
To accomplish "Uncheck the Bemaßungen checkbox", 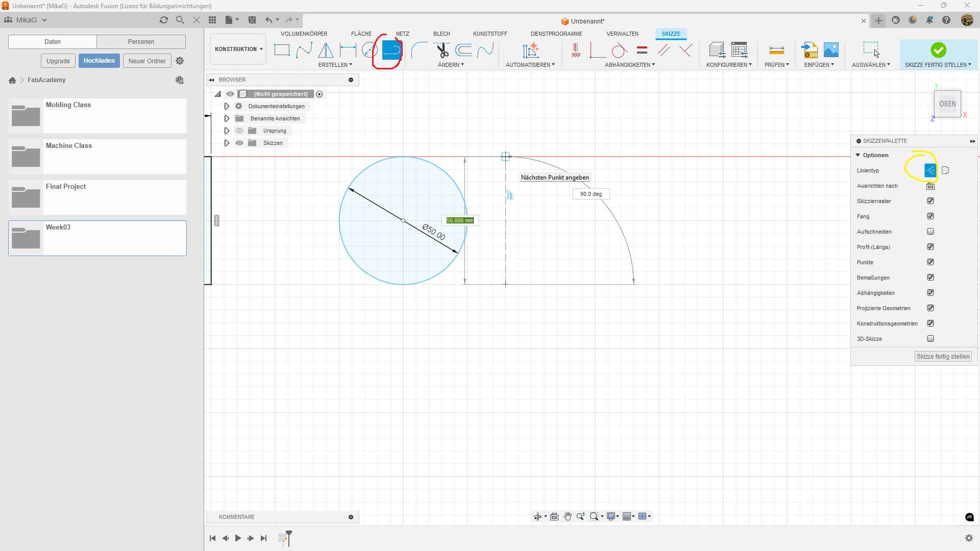I will click(930, 278).
